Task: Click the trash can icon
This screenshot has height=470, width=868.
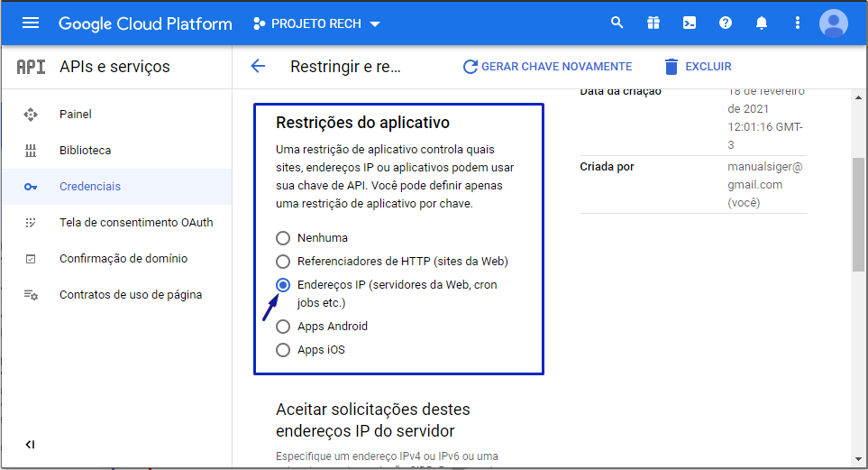Action: 671,67
